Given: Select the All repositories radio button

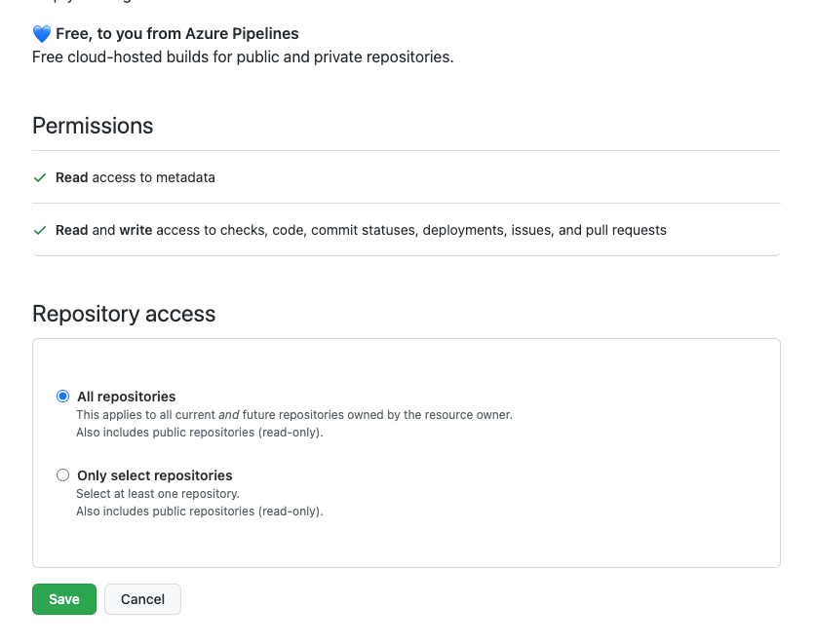Looking at the screenshot, I should coord(63,397).
